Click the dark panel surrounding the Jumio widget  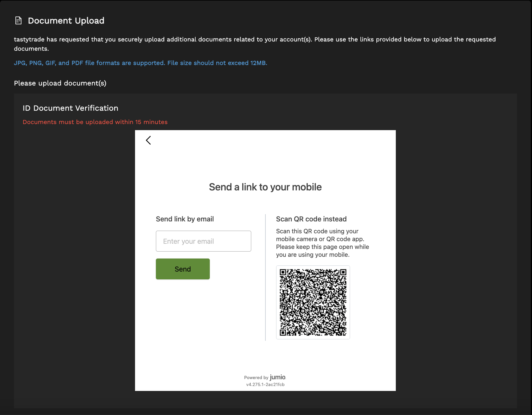pyautogui.click(x=72, y=261)
